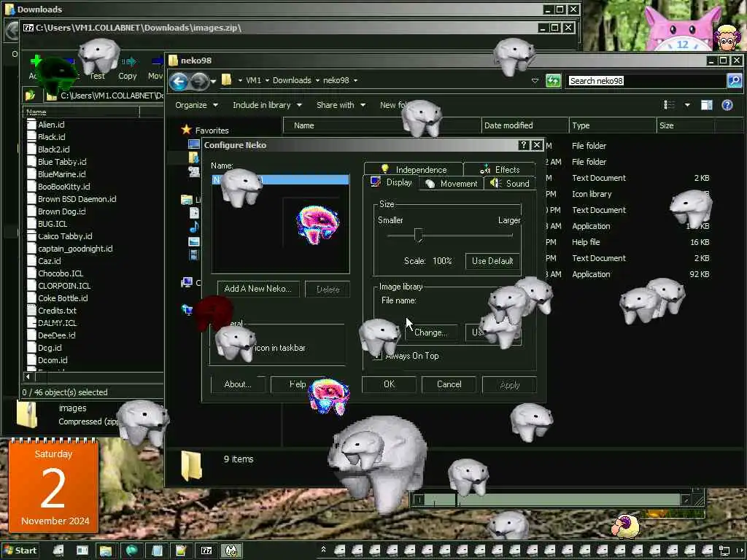747x560 pixels.
Task: Open address bar history dropdown
Action: 535,81
